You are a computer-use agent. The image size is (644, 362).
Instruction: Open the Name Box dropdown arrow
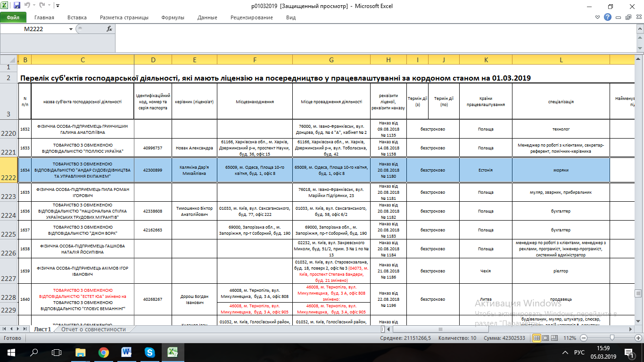[x=71, y=29]
